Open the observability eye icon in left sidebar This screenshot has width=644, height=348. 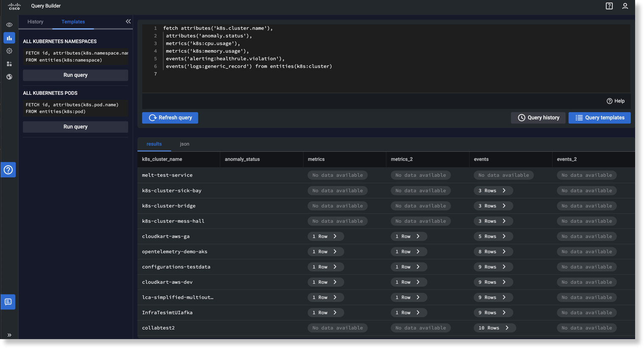[9, 25]
